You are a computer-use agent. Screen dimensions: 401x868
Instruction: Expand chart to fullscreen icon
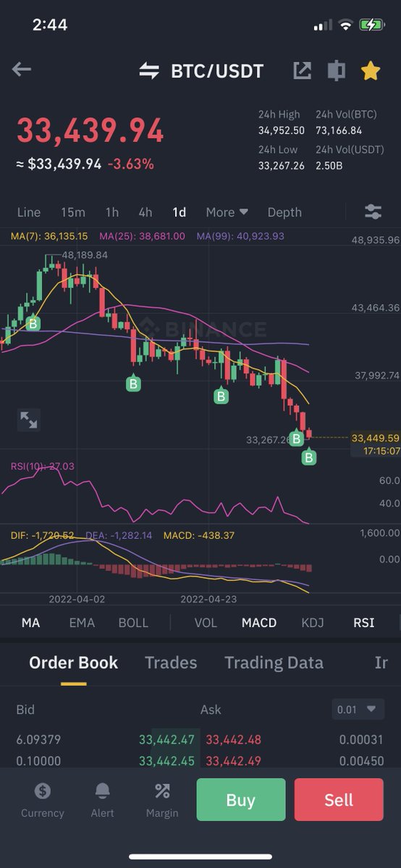tap(29, 420)
